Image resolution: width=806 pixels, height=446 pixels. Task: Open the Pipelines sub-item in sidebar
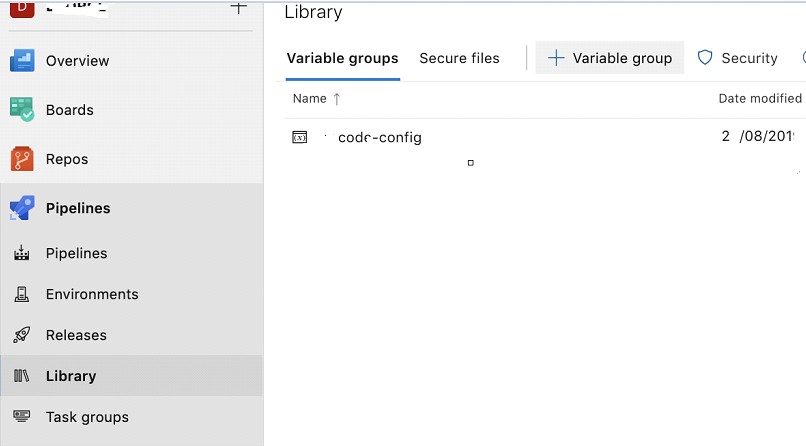pos(76,253)
